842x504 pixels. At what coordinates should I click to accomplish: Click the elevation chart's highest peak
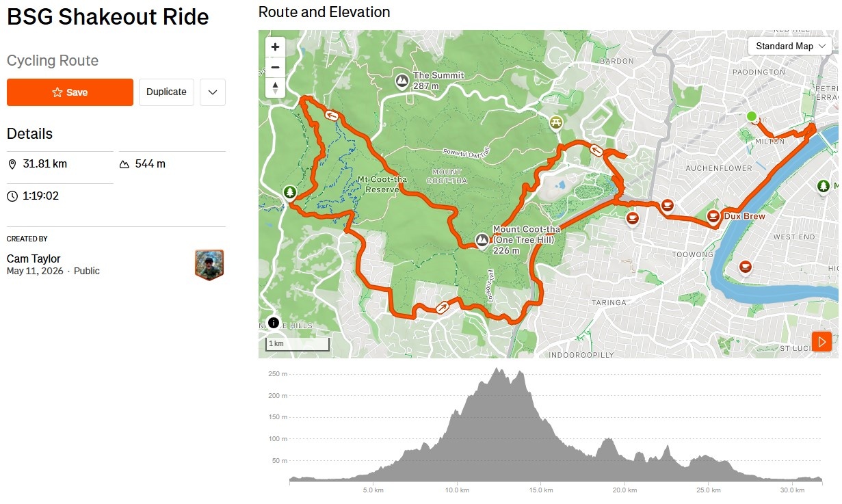point(497,370)
